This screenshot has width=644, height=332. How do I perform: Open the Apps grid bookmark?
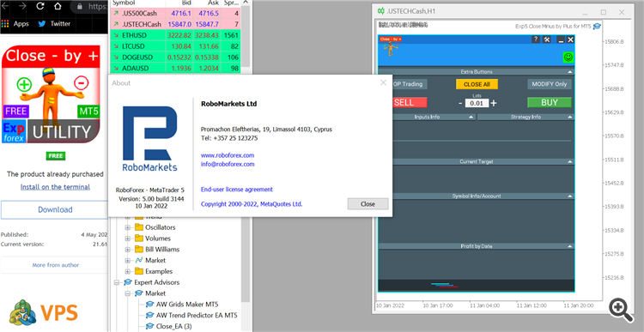[x=15, y=24]
